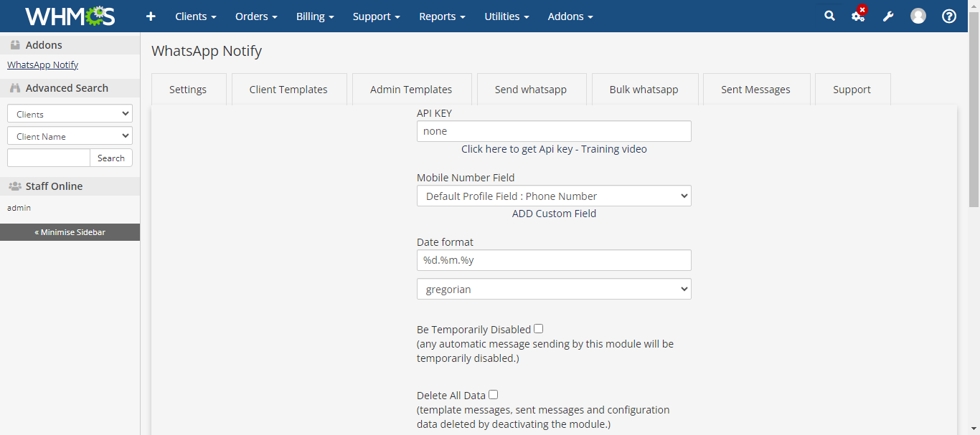Switch to the Sent Messages tab

[x=756, y=90]
